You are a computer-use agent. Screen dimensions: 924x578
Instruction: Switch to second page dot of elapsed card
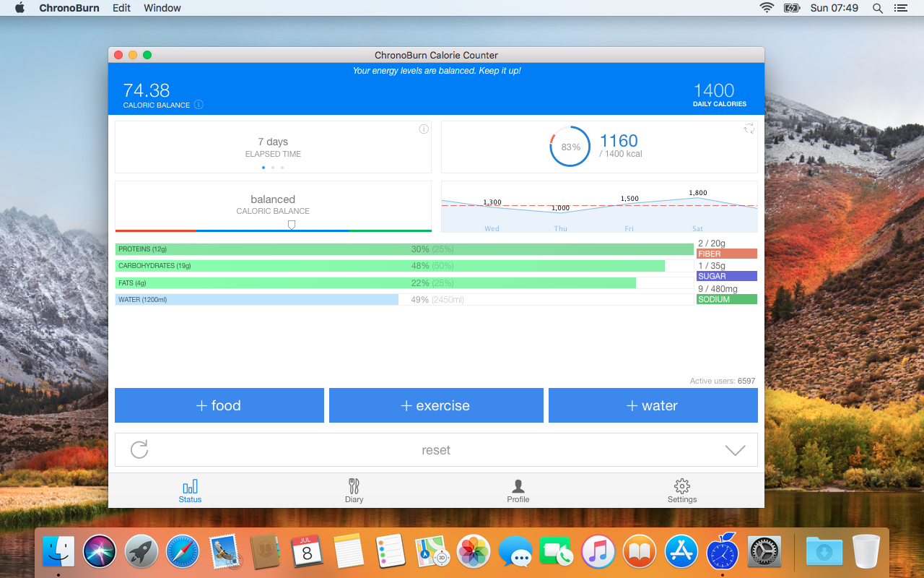pos(273,168)
